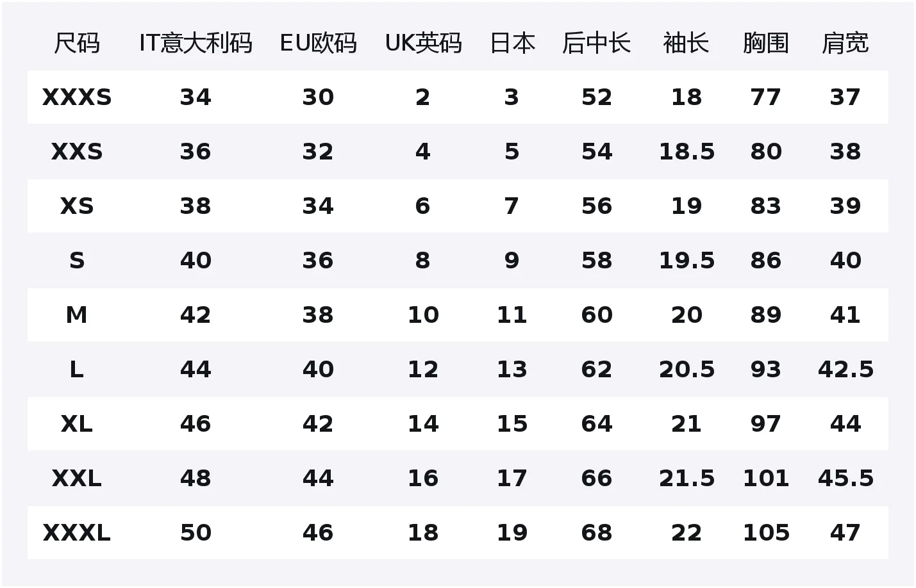
Task: Click sleeve length 19.5 in S row
Action: [687, 261]
